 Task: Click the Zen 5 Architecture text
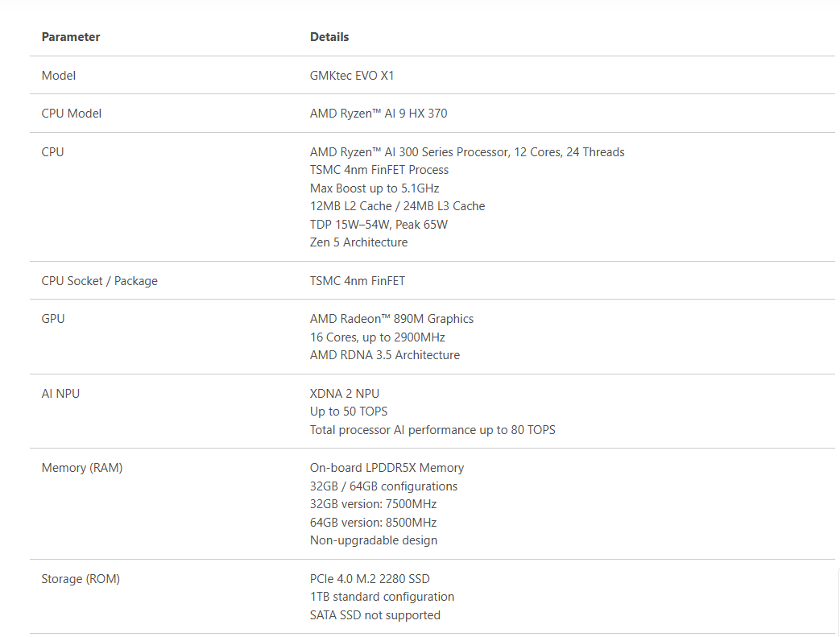pos(358,242)
